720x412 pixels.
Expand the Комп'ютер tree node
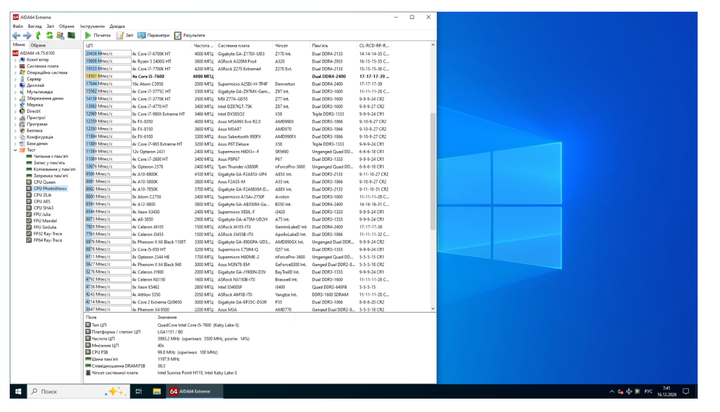point(15,60)
